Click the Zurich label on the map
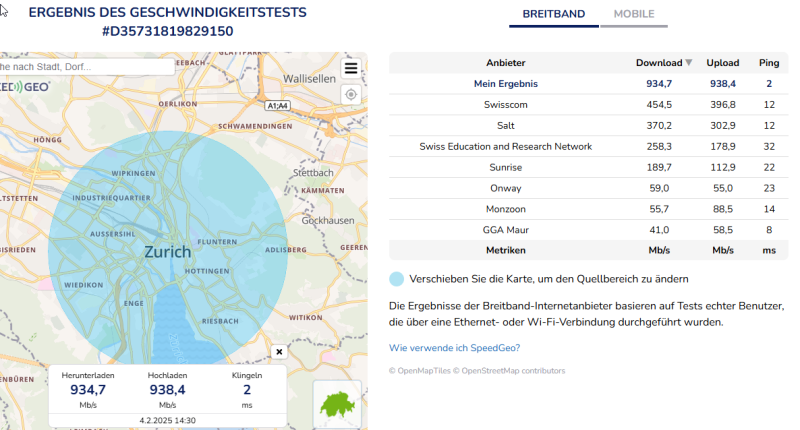This screenshot has width=800, height=430. [x=167, y=252]
